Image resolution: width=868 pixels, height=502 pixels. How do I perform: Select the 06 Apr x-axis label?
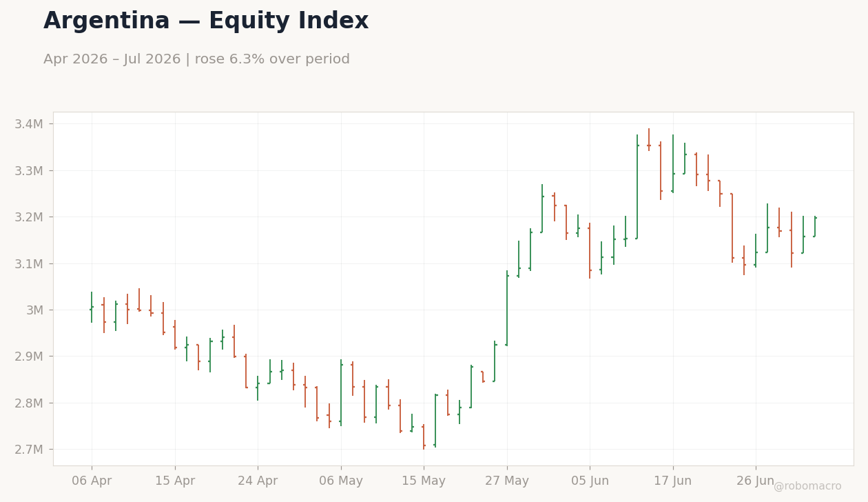(92, 481)
